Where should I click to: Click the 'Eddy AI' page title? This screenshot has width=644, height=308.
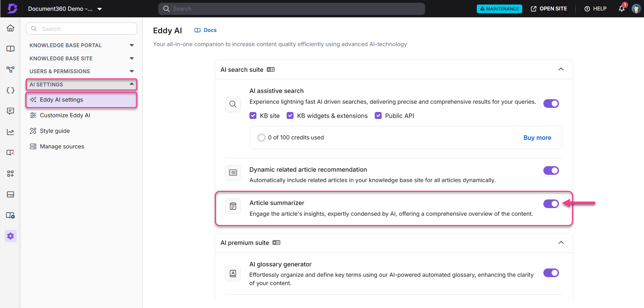tap(168, 31)
